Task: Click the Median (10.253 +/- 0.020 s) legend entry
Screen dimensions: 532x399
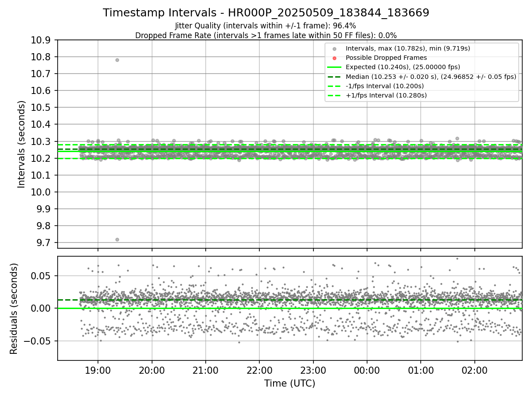Action: (x=431, y=76)
